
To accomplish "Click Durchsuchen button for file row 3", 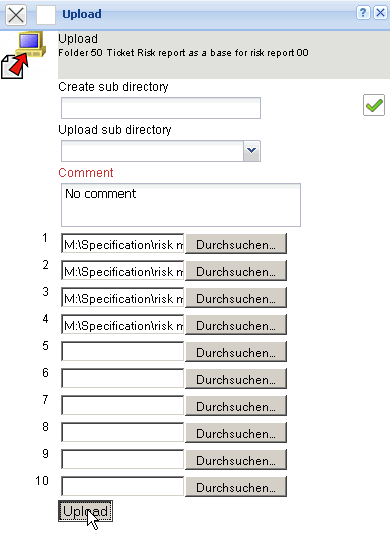I will pyautogui.click(x=236, y=298).
